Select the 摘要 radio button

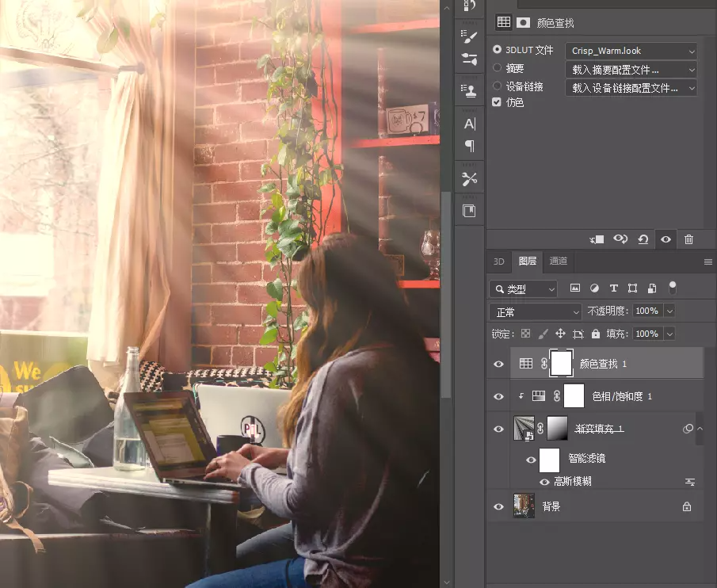497,68
